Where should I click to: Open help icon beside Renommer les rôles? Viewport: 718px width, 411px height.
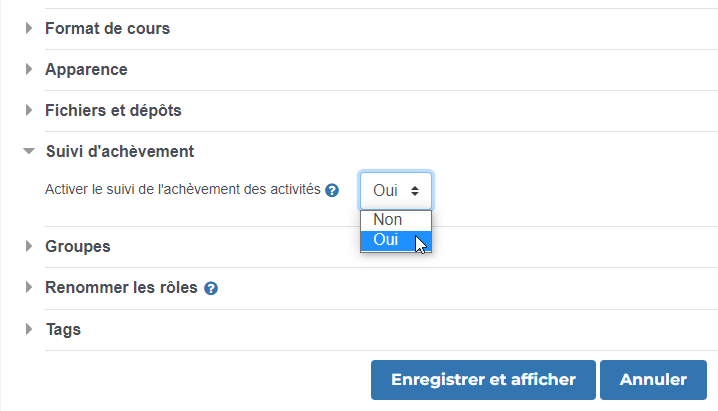coord(211,288)
